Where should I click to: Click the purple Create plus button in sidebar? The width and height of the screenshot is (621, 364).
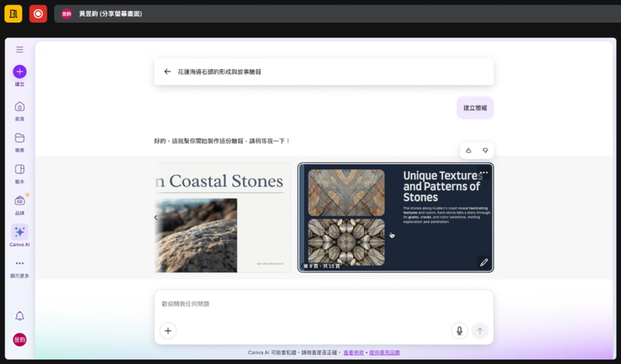pyautogui.click(x=19, y=71)
